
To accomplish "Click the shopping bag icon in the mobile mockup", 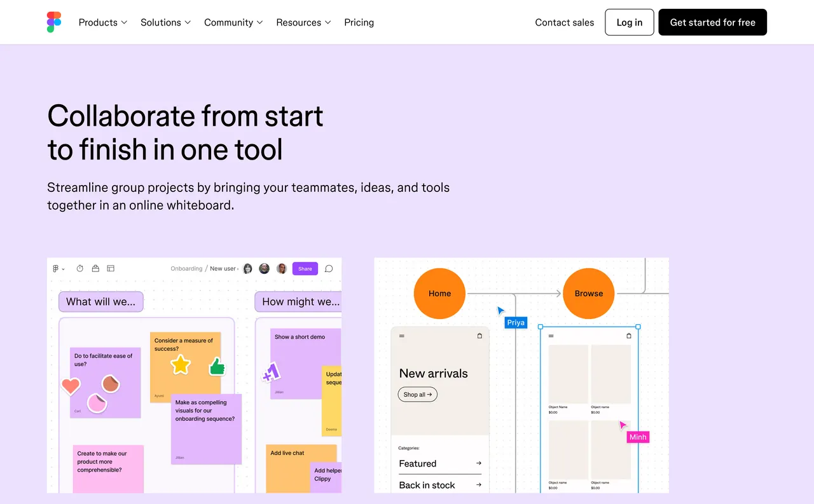I will [479, 336].
